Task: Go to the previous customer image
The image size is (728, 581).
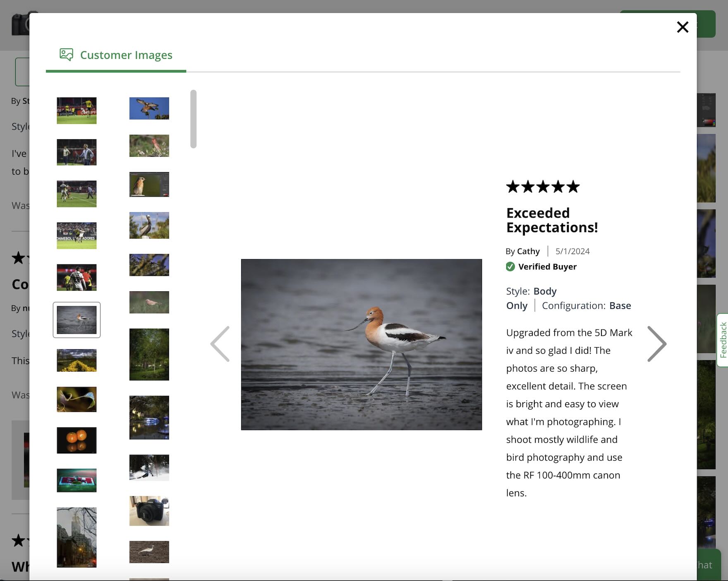Action: click(x=220, y=344)
